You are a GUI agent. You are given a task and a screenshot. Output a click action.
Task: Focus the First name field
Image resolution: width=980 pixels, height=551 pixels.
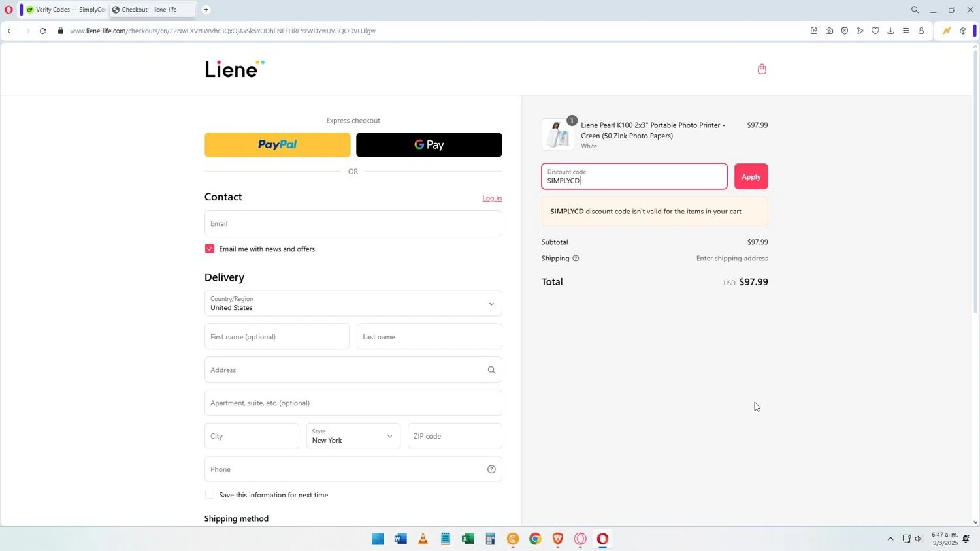coord(277,337)
